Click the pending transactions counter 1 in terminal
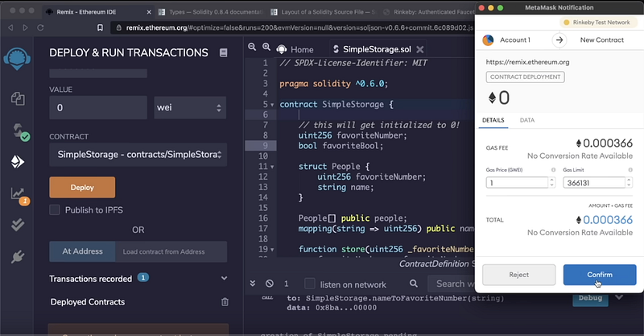This screenshot has height=336, width=644. [x=287, y=284]
